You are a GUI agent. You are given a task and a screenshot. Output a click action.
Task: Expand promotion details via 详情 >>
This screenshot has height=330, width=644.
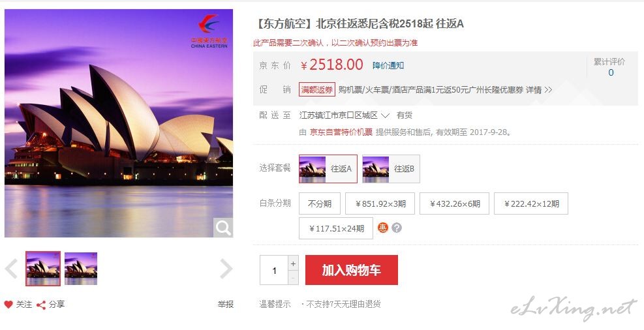pos(539,90)
